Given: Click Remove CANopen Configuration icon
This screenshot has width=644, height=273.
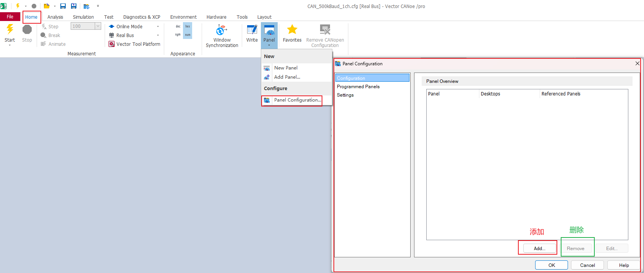Looking at the screenshot, I should [325, 30].
